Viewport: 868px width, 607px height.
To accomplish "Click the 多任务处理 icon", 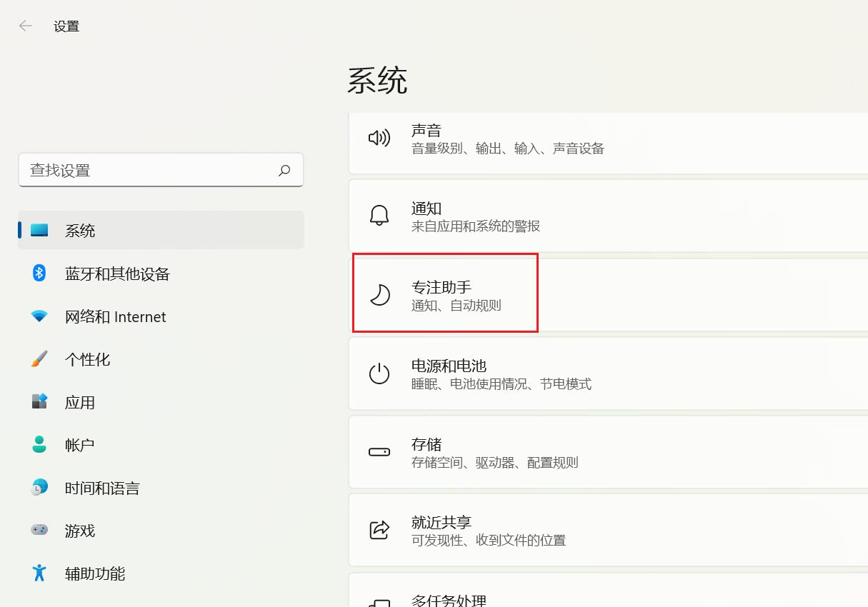I will pyautogui.click(x=379, y=602).
